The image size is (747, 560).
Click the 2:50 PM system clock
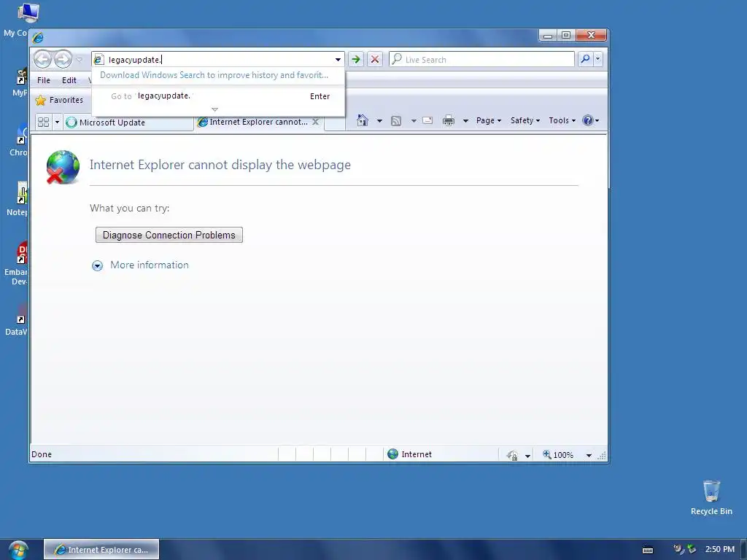coord(719,549)
